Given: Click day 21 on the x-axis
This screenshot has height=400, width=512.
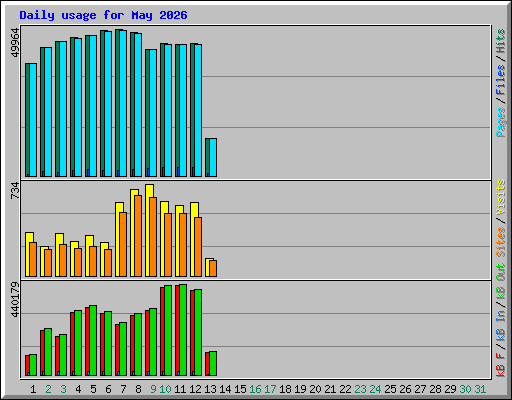Looking at the screenshot, I should (330, 389).
